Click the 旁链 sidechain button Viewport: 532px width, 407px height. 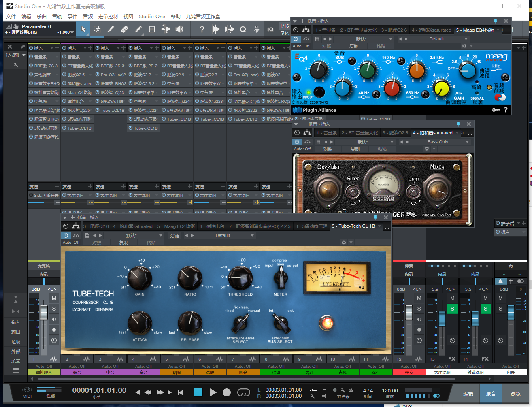tap(174, 236)
